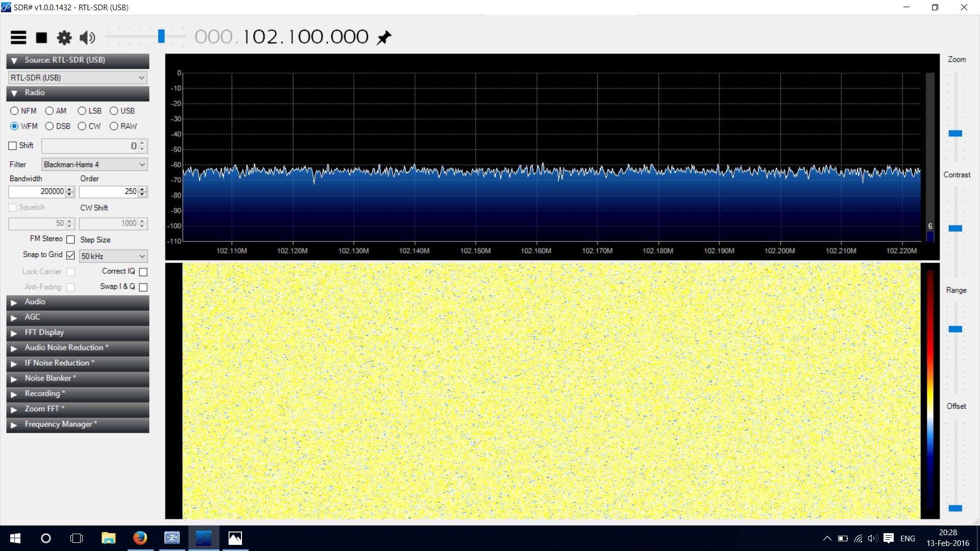Select NFM demodulation mode
This screenshot has width=980, height=551.
pos(14,111)
